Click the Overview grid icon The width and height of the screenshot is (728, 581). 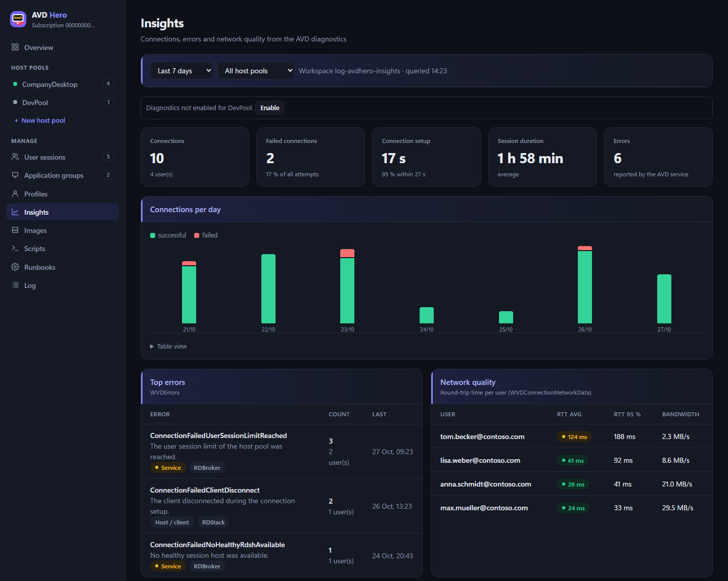click(x=15, y=47)
